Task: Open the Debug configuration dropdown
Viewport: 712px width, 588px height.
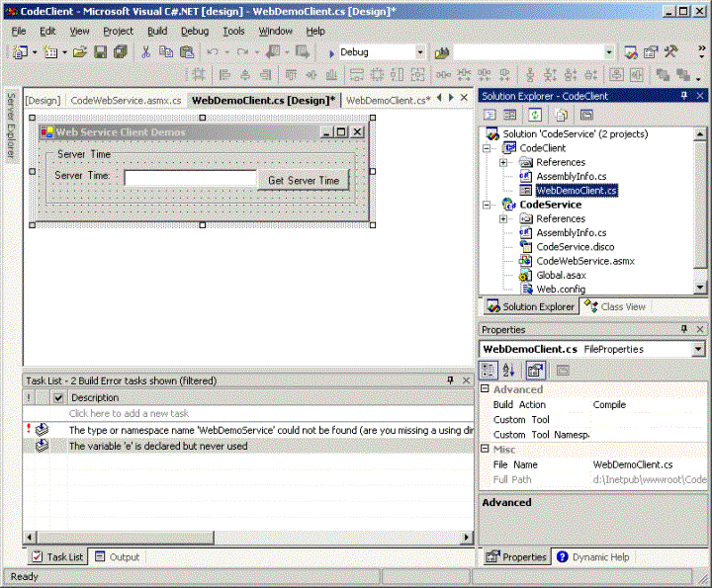Action: (420, 52)
